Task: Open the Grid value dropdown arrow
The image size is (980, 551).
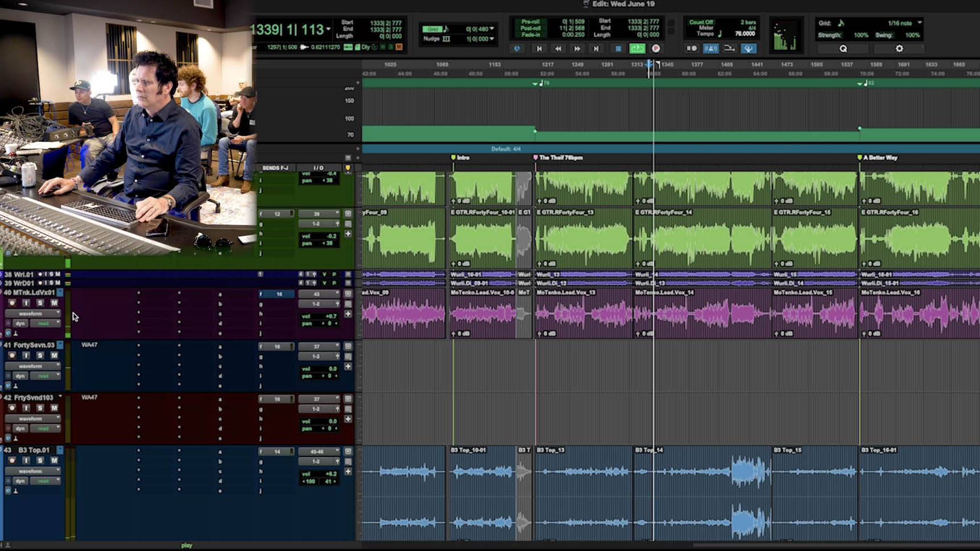Action: 492,29
